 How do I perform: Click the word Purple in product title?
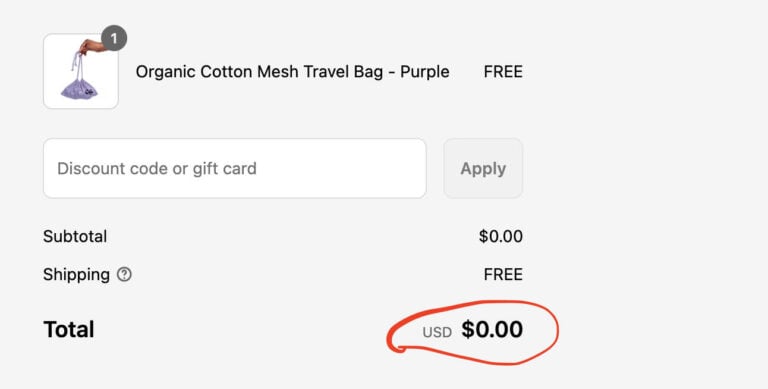pyautogui.click(x=425, y=72)
